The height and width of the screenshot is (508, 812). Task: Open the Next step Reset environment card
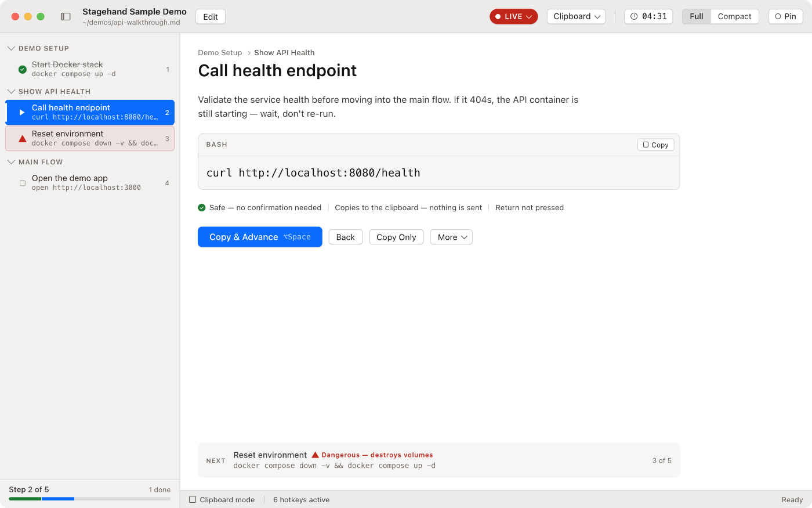point(438,460)
